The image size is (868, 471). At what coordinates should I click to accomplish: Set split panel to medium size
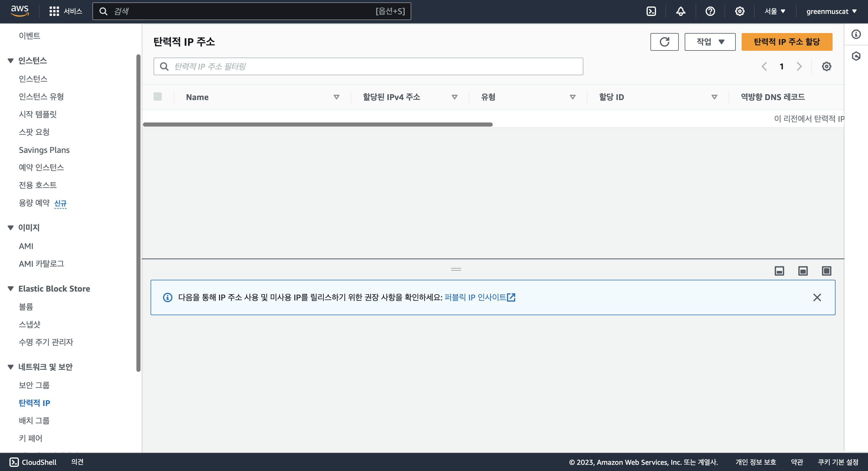(x=803, y=271)
